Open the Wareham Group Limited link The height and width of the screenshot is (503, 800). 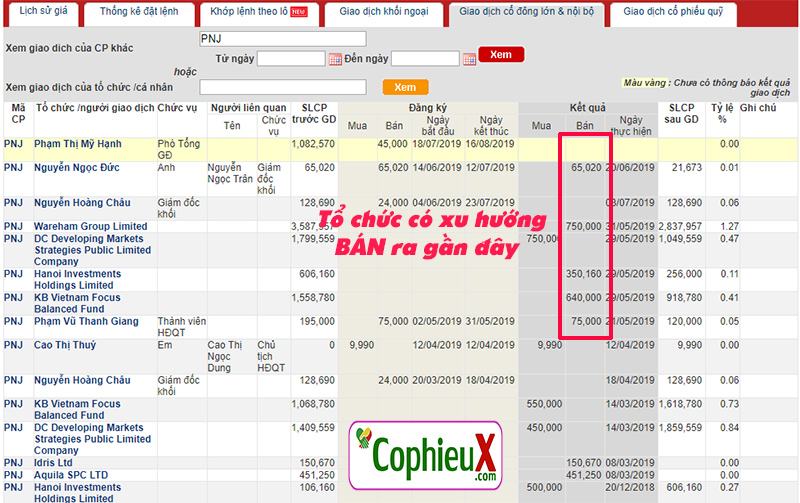click(90, 227)
